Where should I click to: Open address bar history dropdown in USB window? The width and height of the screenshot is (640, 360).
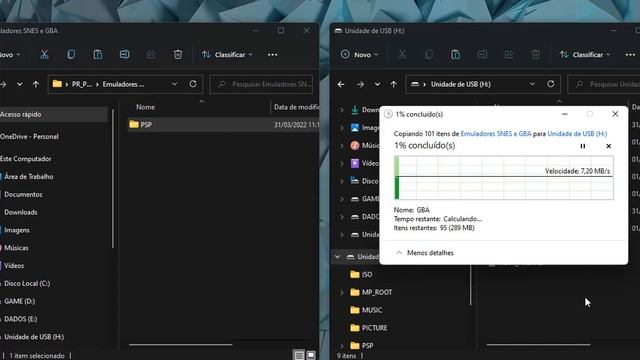click(x=532, y=84)
